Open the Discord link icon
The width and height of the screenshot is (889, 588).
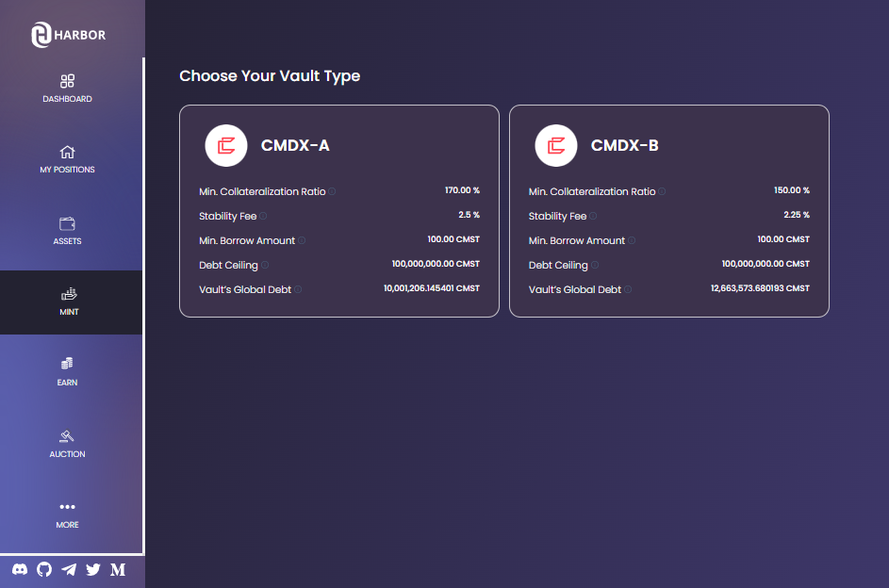click(20, 569)
